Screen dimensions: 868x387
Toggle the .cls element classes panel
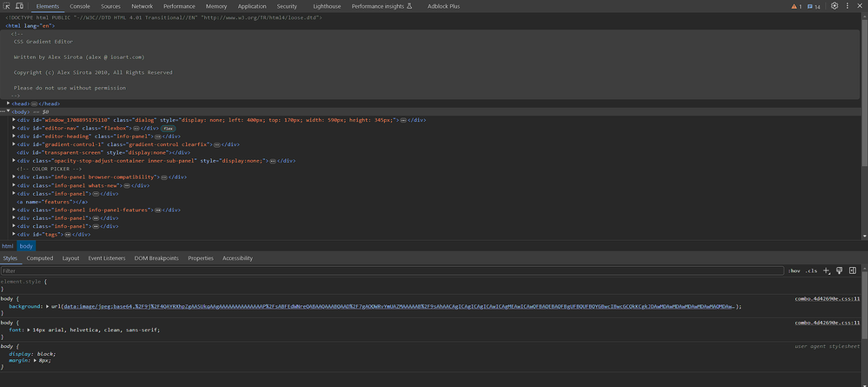811,270
